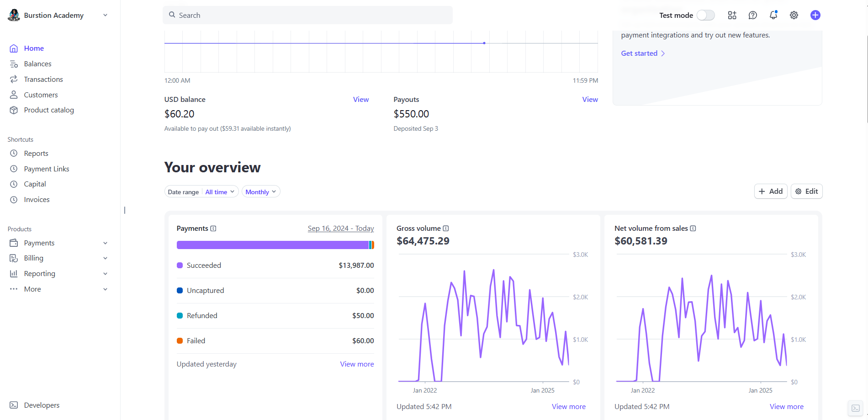Click the dark blue Uncaptured color swatch
868x420 pixels.
coord(180,291)
